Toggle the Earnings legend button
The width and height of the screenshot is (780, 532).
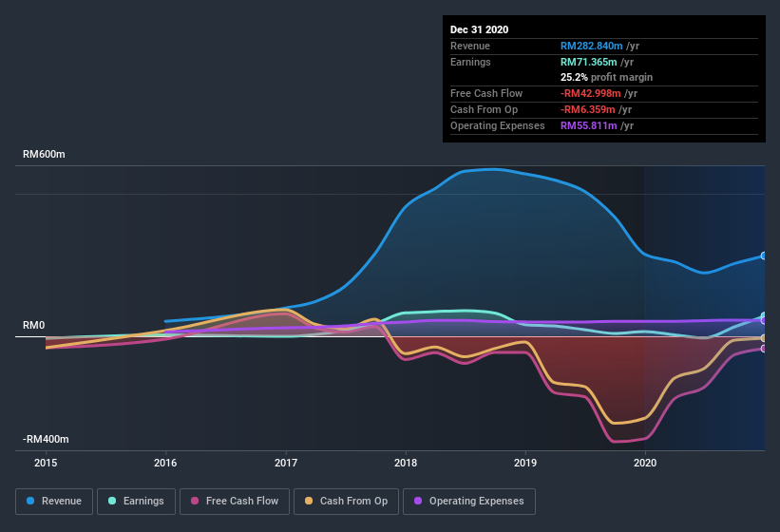(136, 502)
